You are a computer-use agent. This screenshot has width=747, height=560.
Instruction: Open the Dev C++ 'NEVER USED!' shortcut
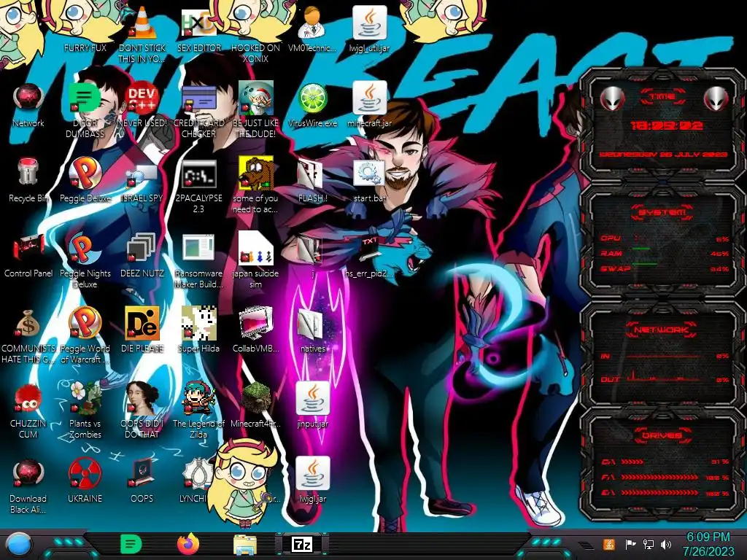tap(142, 98)
